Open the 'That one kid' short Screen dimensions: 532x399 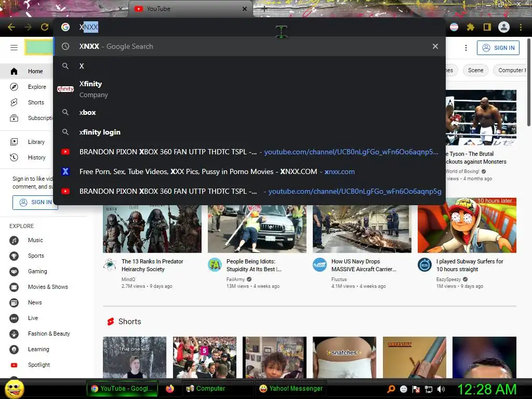[x=135, y=357]
